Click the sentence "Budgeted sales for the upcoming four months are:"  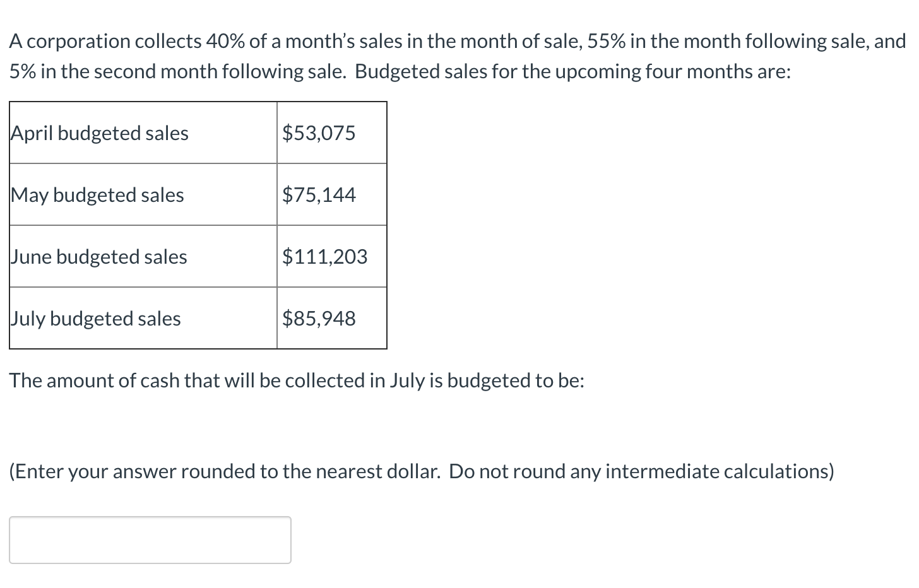[572, 72]
